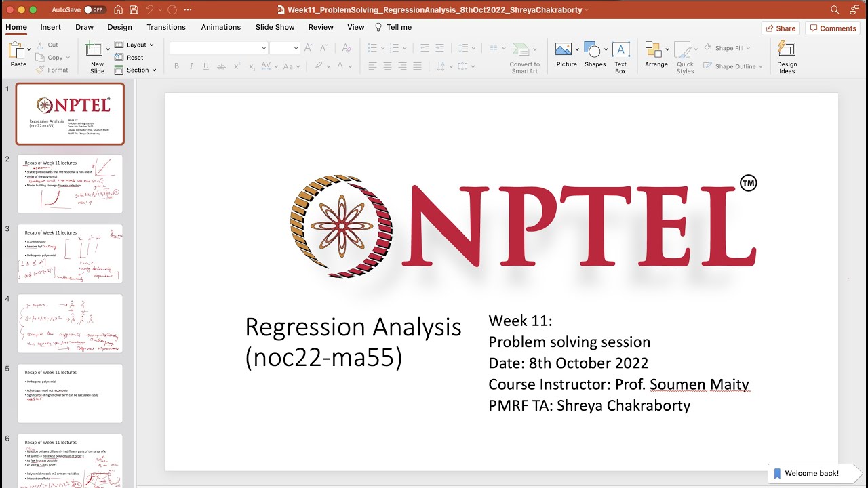Switch to the Design tab
This screenshot has width=868, height=488.
(x=120, y=27)
